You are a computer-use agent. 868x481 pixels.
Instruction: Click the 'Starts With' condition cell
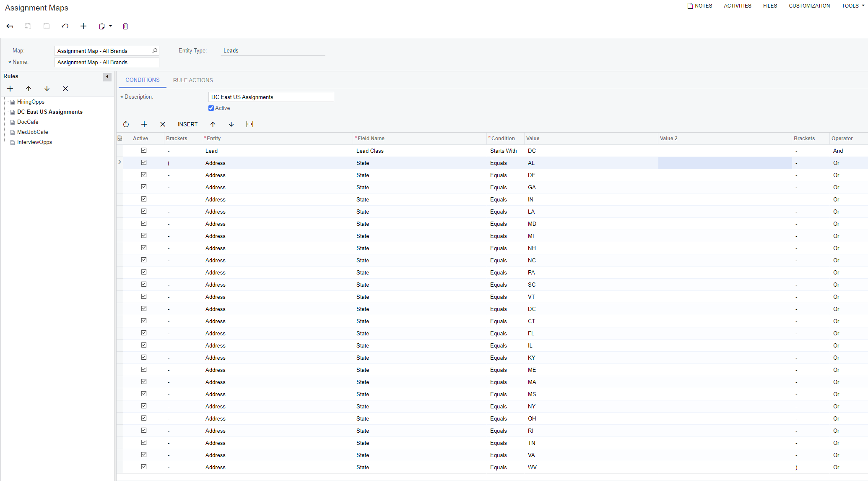[x=505, y=151]
